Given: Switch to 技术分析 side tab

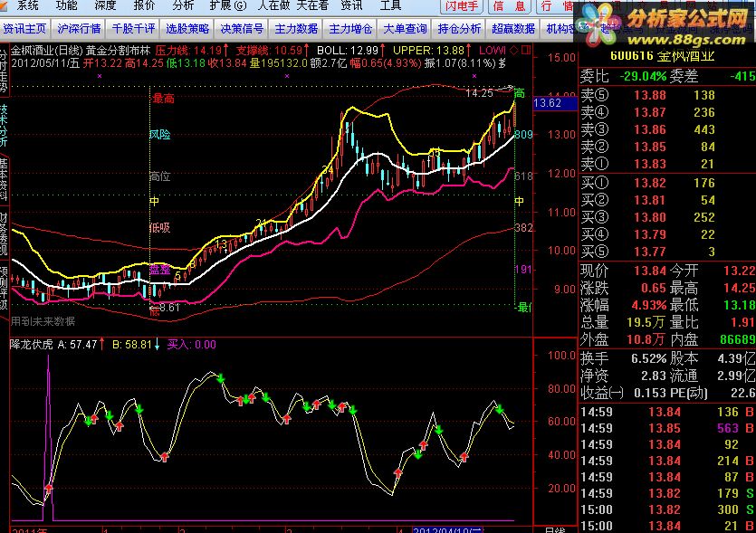Looking at the screenshot, I should coord(4,125).
